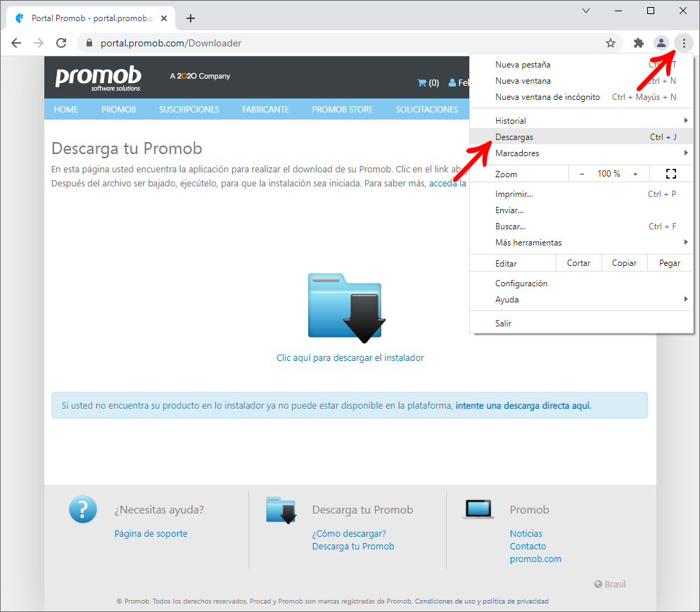700x612 pixels.
Task: Click Cortar in the Editar row
Action: [578, 263]
